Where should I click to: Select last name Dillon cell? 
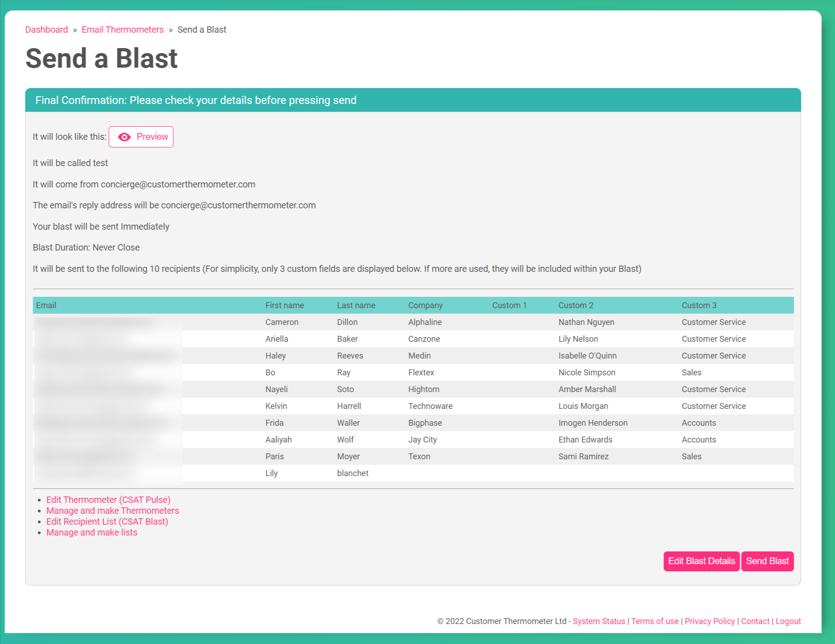click(x=347, y=322)
